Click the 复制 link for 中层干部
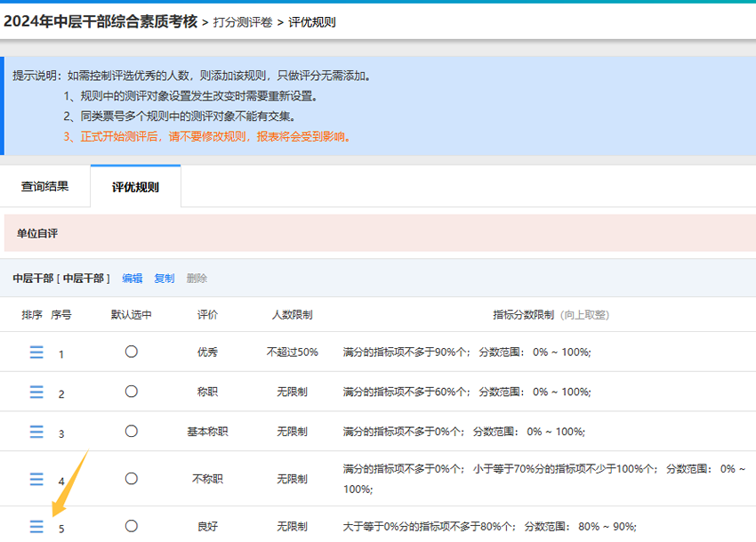The height and width of the screenshot is (542, 756). pyautogui.click(x=165, y=279)
